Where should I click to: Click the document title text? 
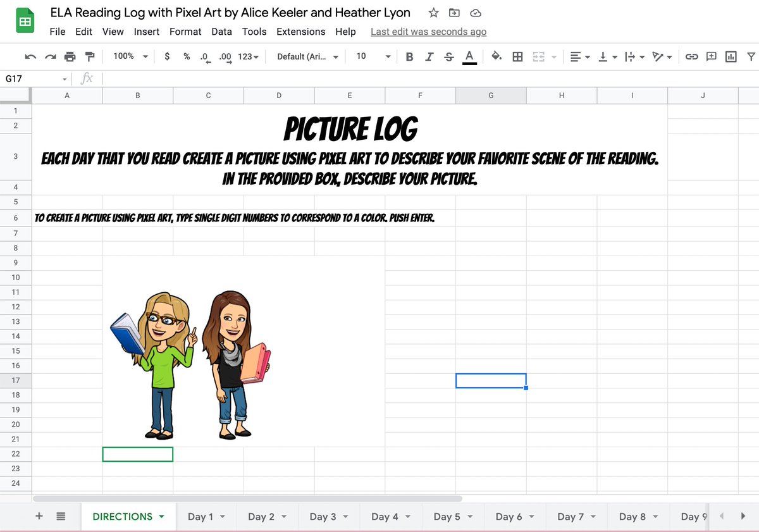[x=230, y=13]
